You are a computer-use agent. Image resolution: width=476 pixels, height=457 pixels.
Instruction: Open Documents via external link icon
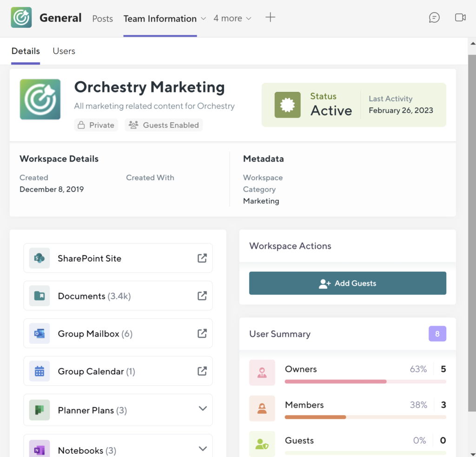coord(202,296)
